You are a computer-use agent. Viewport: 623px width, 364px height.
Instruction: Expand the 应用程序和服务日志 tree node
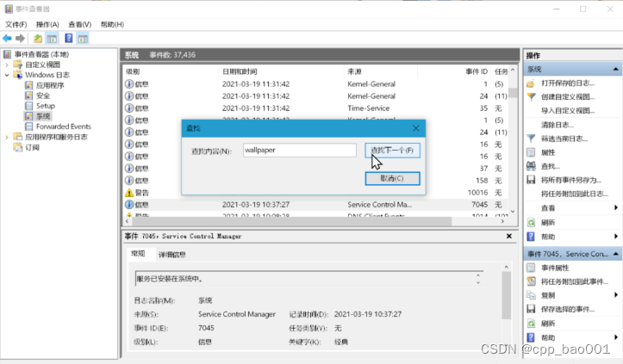point(7,137)
